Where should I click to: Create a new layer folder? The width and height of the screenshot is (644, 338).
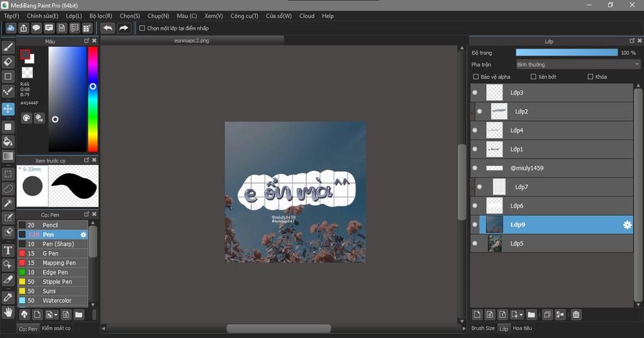[x=531, y=315]
